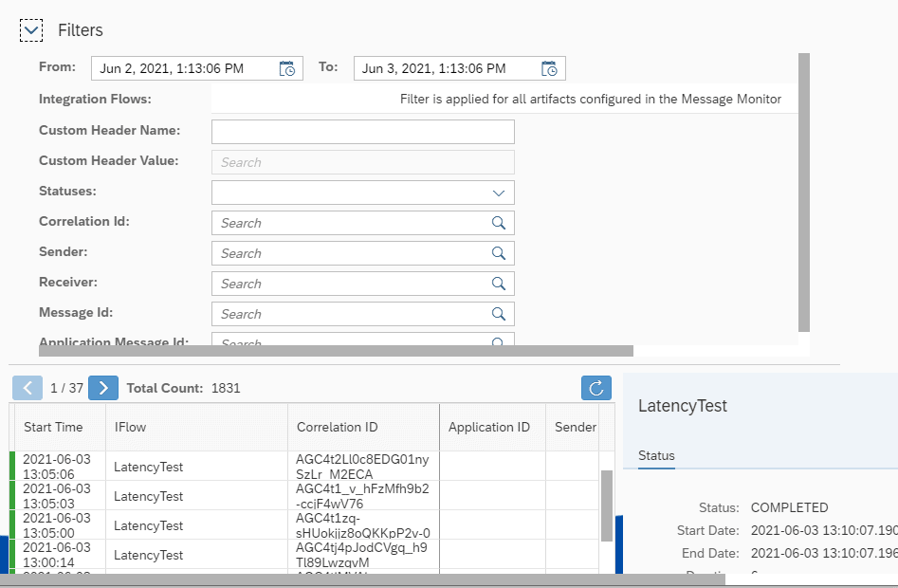Click the Custom Header Value search field
The height and width of the screenshot is (588, 898).
coord(363,162)
